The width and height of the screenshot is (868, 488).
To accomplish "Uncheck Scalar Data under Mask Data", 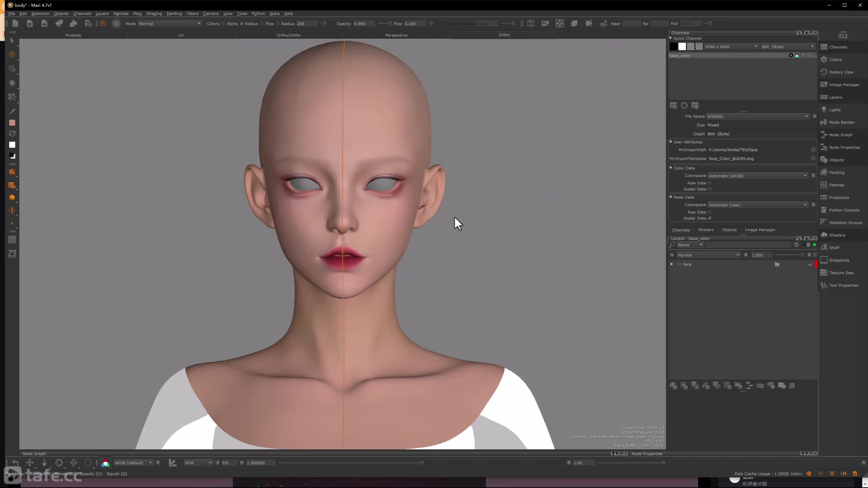I will (710, 218).
